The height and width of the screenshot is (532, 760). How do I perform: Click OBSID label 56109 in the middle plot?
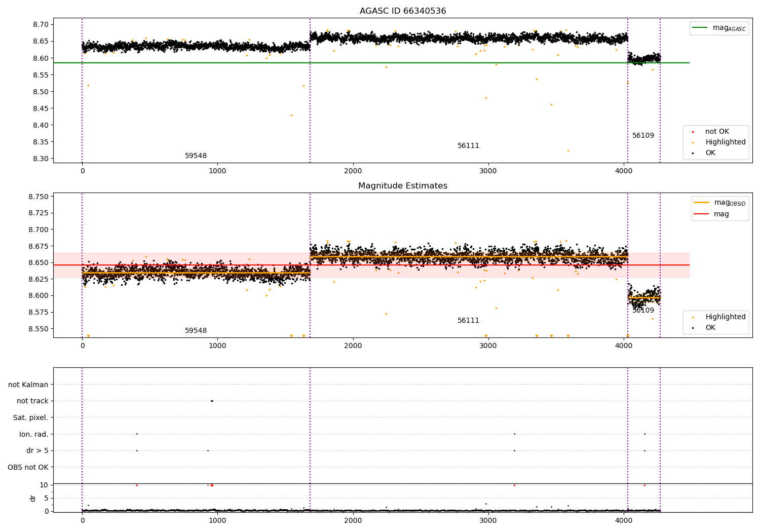[x=643, y=311]
